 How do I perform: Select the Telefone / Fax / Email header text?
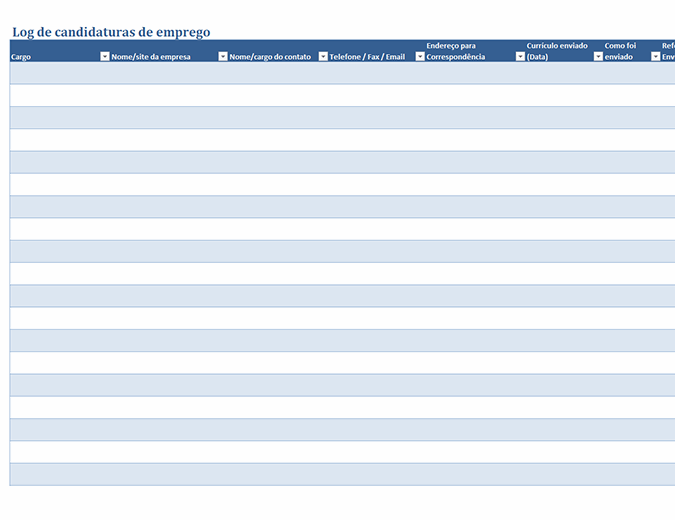(x=367, y=57)
